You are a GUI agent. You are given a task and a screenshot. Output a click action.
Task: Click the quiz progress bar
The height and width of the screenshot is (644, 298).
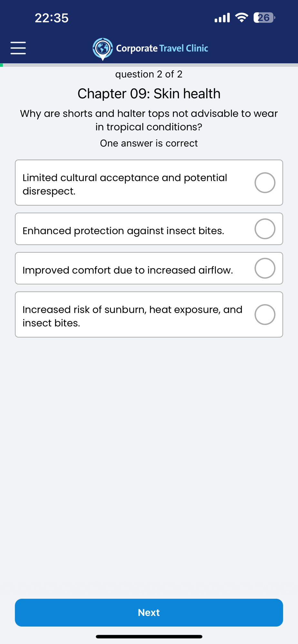149,65
